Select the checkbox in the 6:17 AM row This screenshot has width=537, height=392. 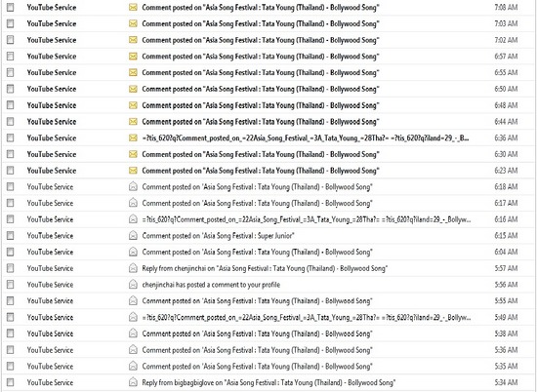tap(11, 203)
